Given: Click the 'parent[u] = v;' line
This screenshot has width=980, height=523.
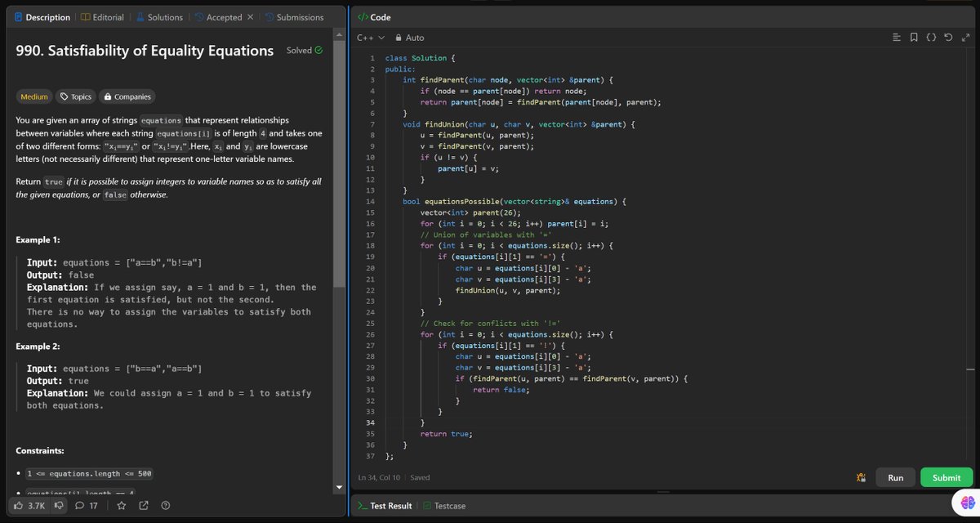Looking at the screenshot, I should point(468,168).
